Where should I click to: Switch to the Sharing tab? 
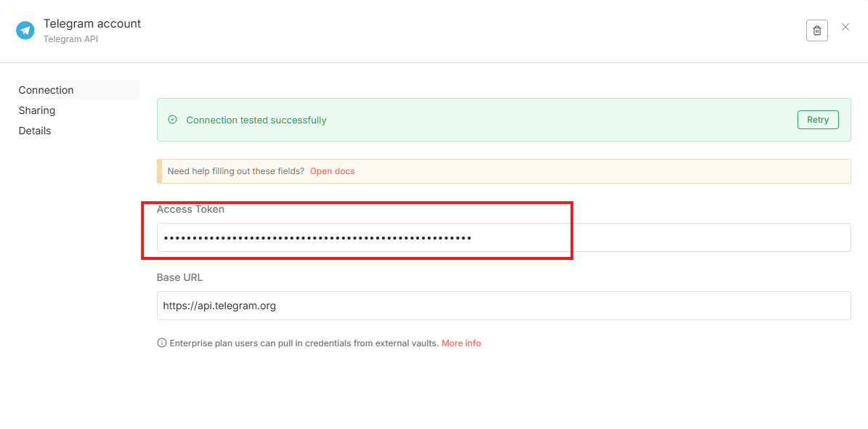pos(37,111)
